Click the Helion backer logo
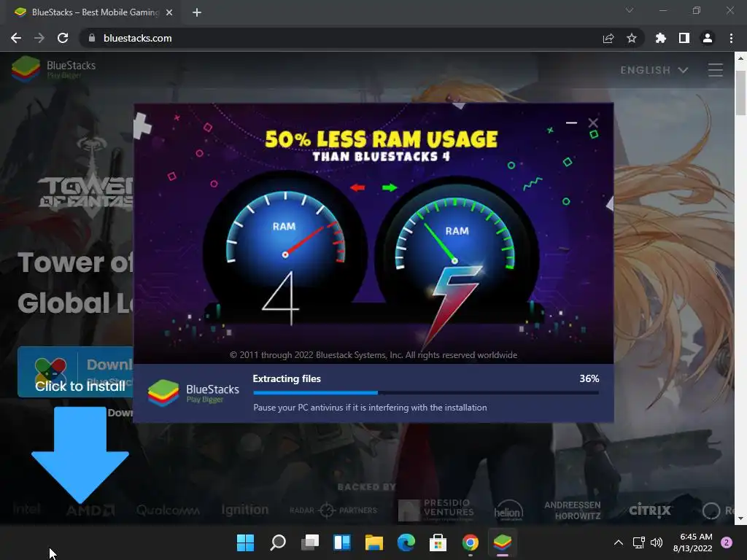Image resolution: width=747 pixels, height=560 pixels. point(508,510)
